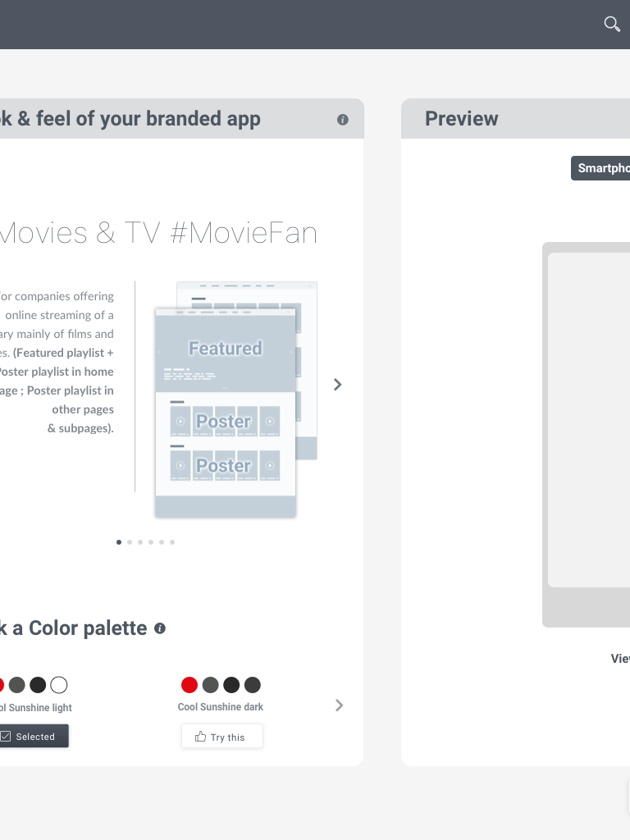Go to first carousel dot

coord(119,542)
